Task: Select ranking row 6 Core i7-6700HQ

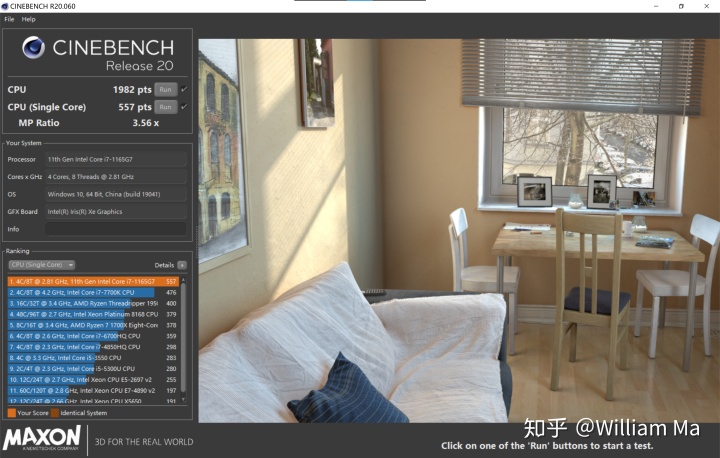Action: point(93,336)
